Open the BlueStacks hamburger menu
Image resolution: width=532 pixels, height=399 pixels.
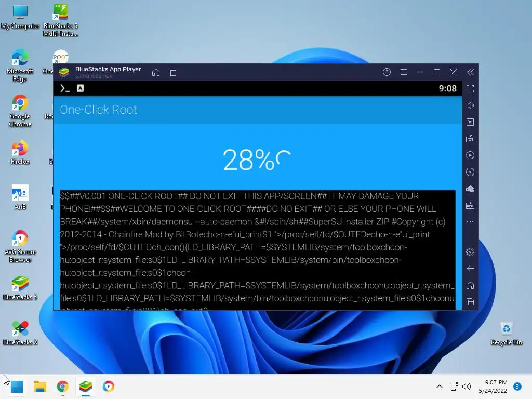click(403, 72)
